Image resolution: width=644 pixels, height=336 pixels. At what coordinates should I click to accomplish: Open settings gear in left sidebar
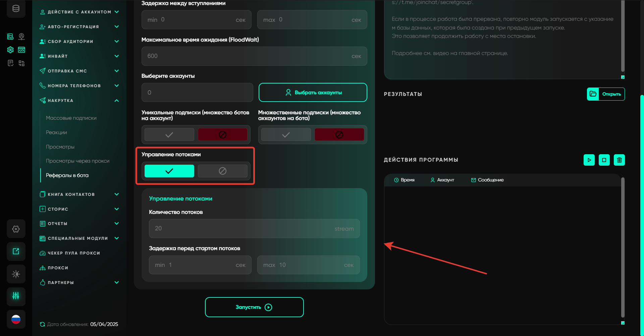(16, 229)
